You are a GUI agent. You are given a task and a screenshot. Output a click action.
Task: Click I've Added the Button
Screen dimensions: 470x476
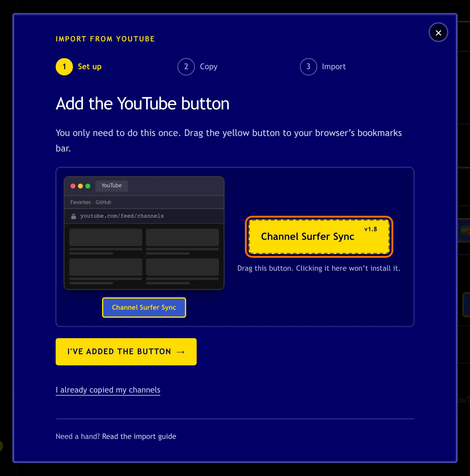tap(126, 352)
